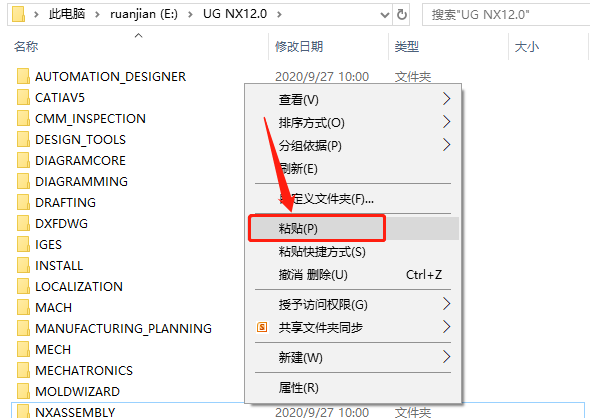This screenshot has width=590, height=418.
Task: Select the MECH folder icon
Action: click(23, 349)
